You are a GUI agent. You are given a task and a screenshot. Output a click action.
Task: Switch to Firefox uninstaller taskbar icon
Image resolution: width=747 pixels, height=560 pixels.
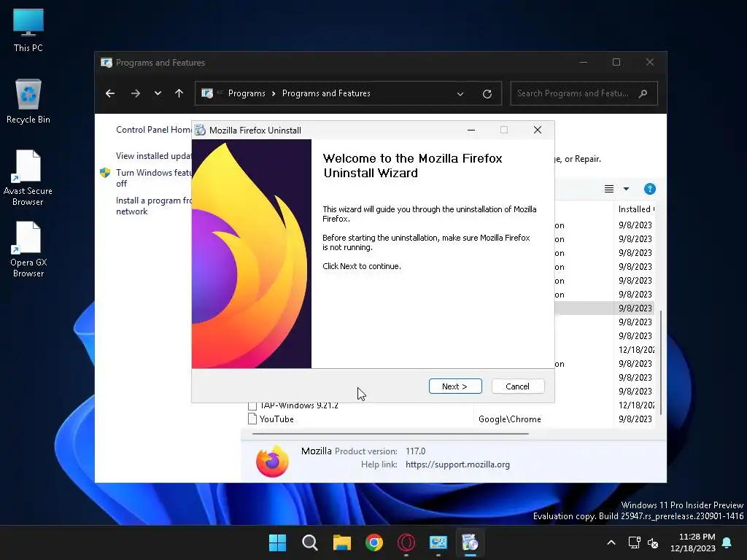(x=471, y=542)
